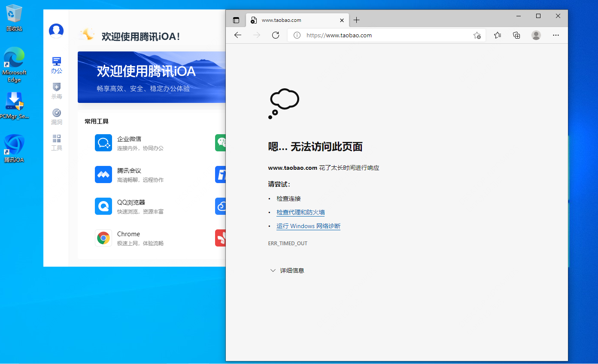Run Windows 网络诊断 from the error page
Screen dimensions: 598x364
pos(308,226)
